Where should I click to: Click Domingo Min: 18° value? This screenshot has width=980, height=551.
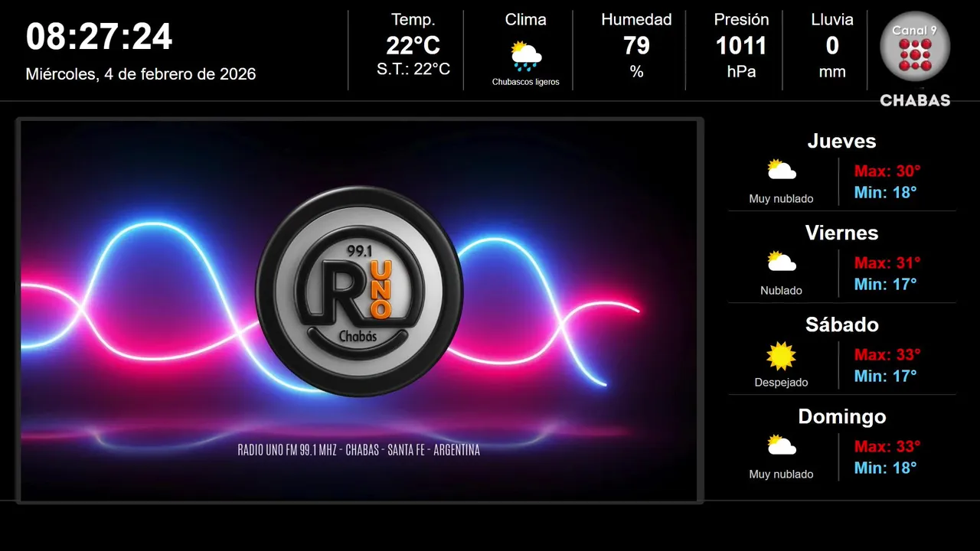(886, 468)
